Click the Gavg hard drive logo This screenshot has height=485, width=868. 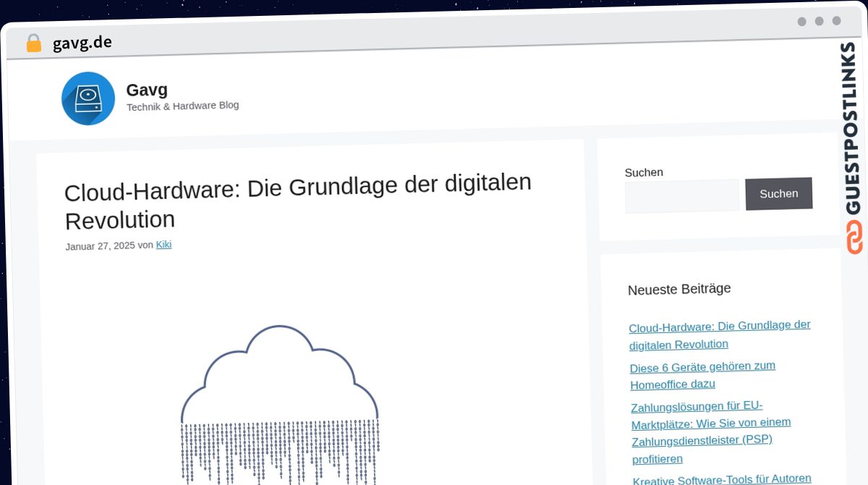click(88, 98)
